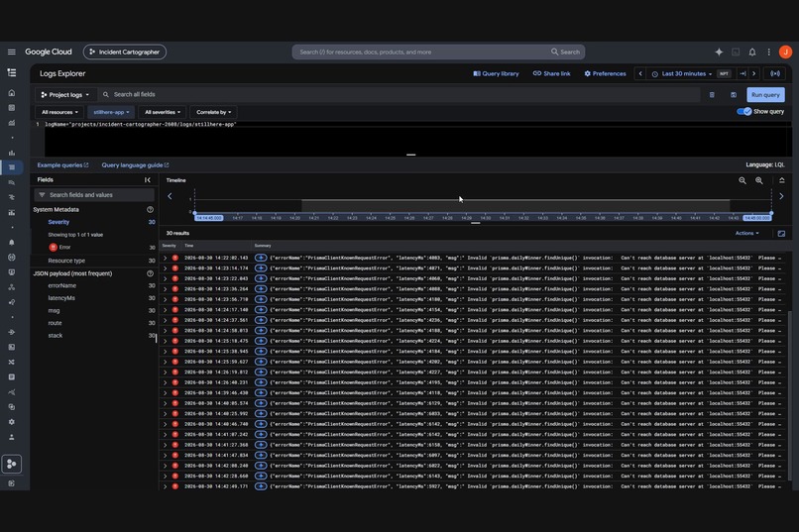Screen dimensions: 799x532
Task: Open All severities dropdown
Action: point(162,112)
